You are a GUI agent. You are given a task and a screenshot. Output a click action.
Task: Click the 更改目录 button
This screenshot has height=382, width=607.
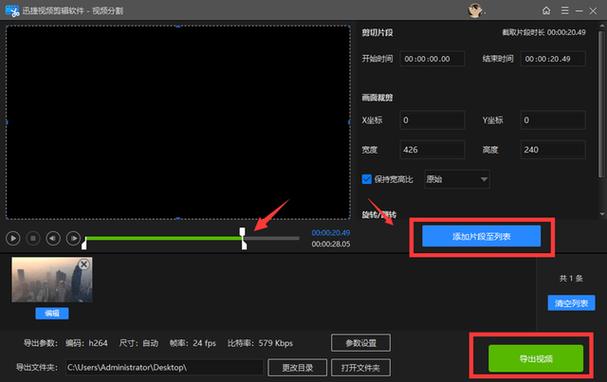click(x=297, y=368)
